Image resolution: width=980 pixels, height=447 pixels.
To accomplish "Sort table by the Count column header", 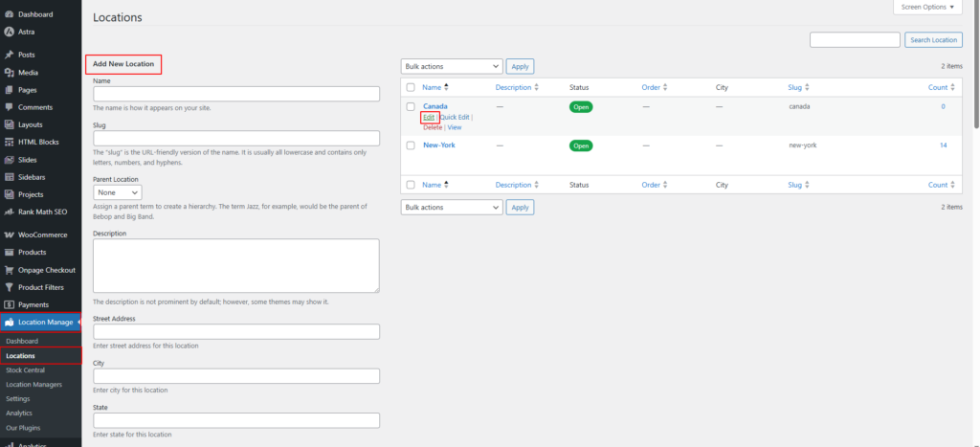I will [938, 87].
